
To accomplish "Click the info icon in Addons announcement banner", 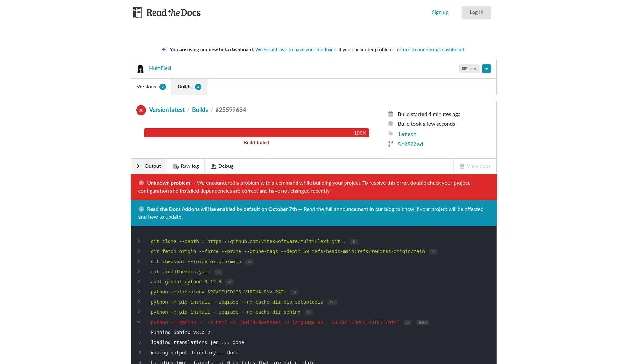I will pos(141,209).
